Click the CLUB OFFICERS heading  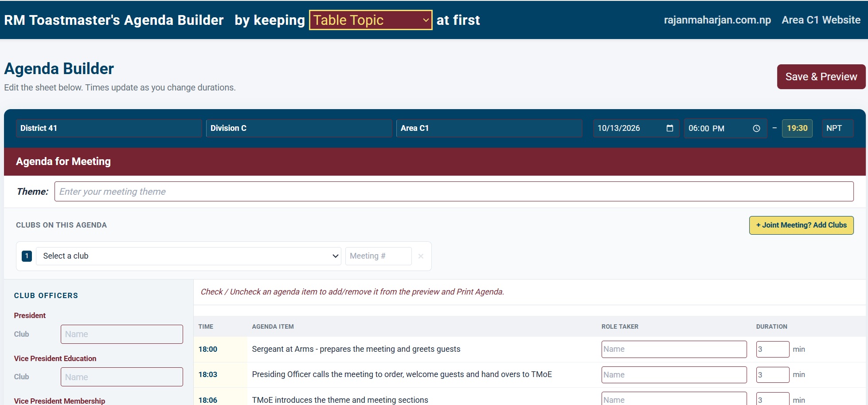coord(46,295)
